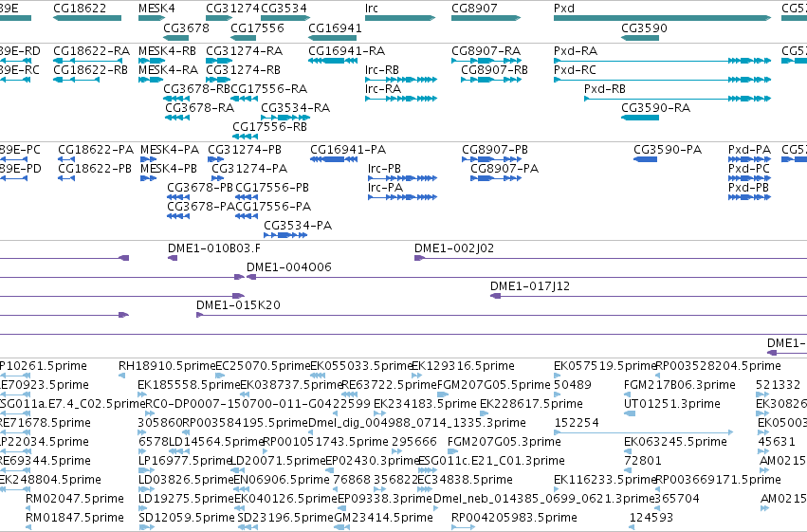The height and width of the screenshot is (532, 807).
Task: Open transcript MESK4-RB
Action: (x=152, y=61)
